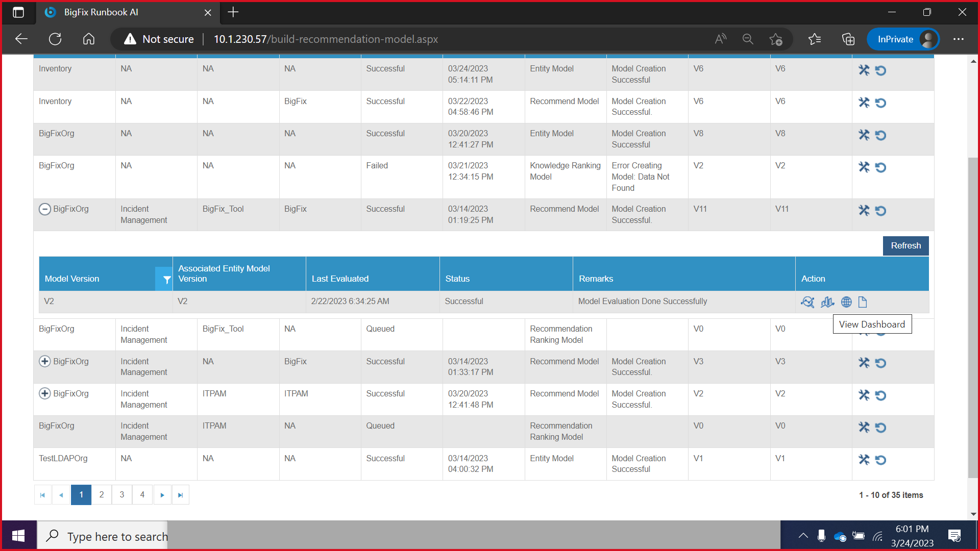Click the browser vertical scrollbar thumb
This screenshot has height=551, width=980.
[973, 316]
